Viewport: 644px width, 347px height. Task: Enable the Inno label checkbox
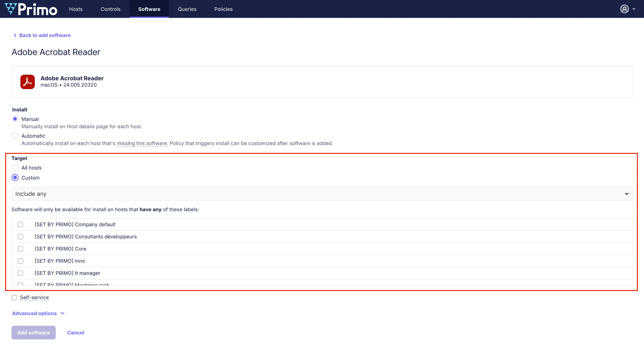[x=21, y=261]
